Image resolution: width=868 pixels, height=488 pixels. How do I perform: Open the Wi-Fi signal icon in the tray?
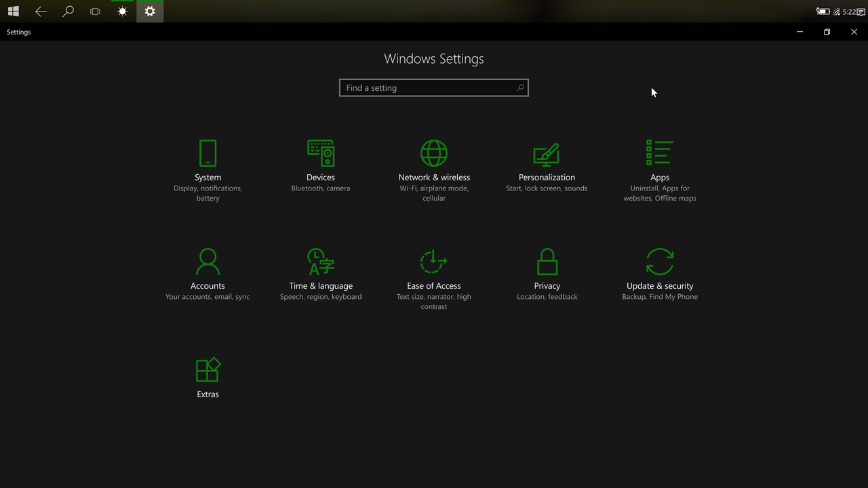click(837, 12)
